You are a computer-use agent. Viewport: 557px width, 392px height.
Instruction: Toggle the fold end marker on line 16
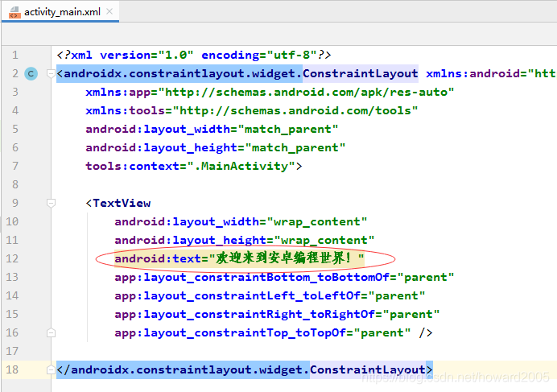(x=51, y=332)
